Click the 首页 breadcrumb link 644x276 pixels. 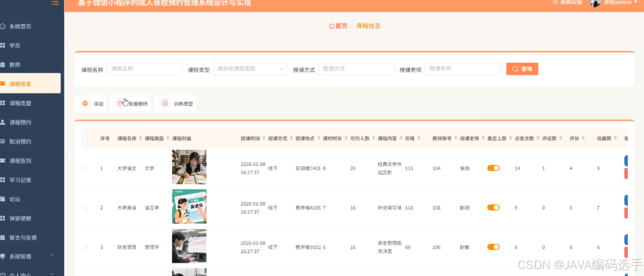pos(338,26)
